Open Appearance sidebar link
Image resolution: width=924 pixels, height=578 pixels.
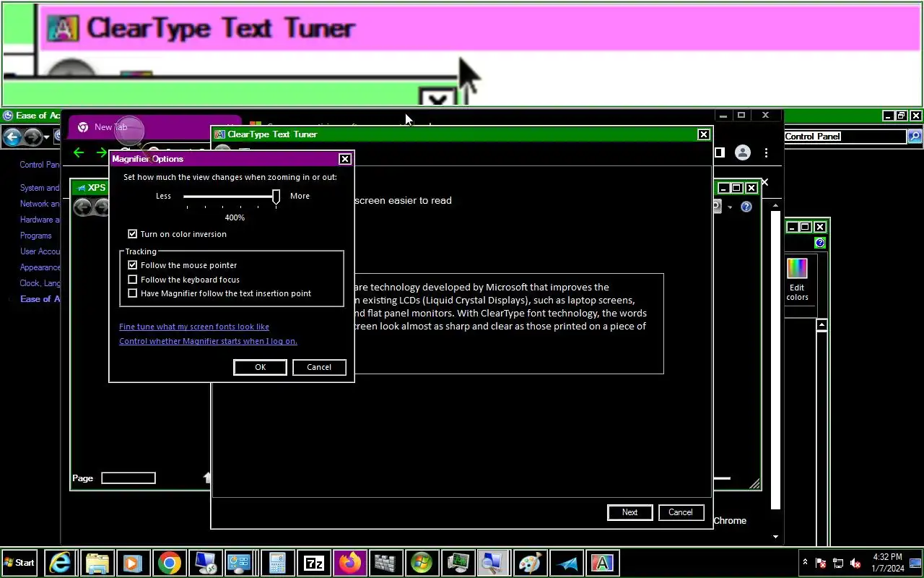[40, 267]
